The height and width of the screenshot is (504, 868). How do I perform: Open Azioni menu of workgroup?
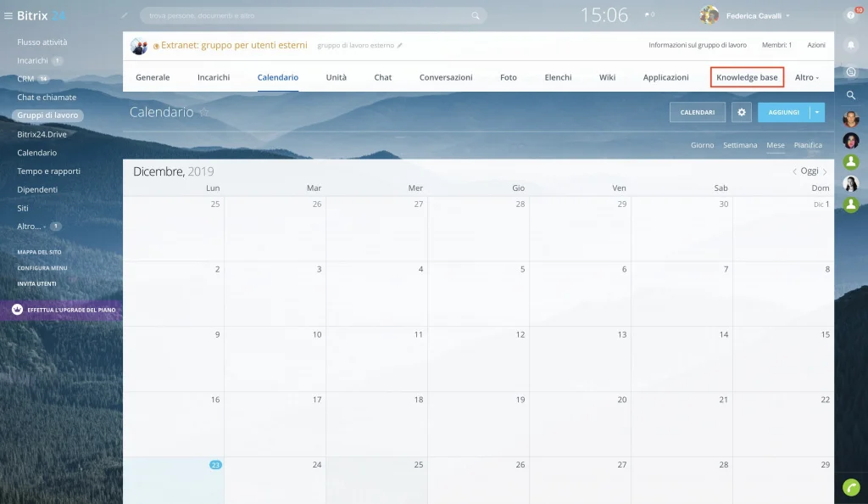(816, 45)
